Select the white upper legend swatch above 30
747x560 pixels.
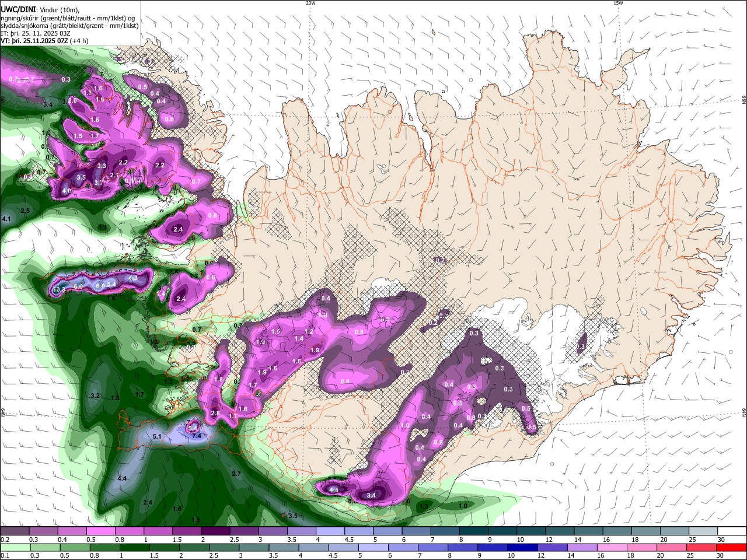point(732,531)
